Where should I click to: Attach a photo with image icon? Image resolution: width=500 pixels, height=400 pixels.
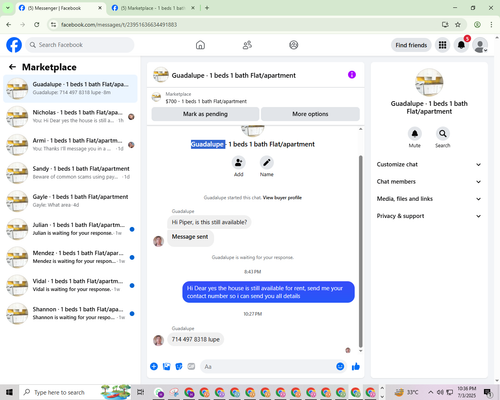(166, 367)
